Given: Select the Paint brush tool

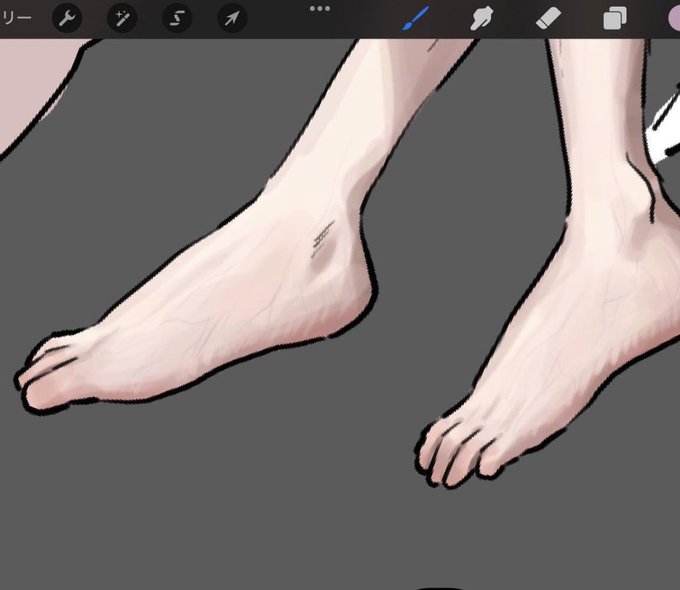Looking at the screenshot, I should point(415,18).
